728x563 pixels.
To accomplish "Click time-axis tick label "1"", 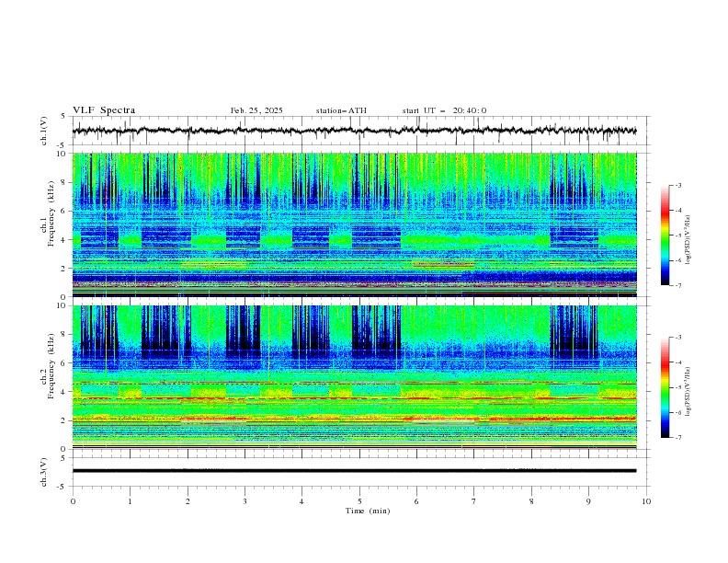I will pos(130,501).
